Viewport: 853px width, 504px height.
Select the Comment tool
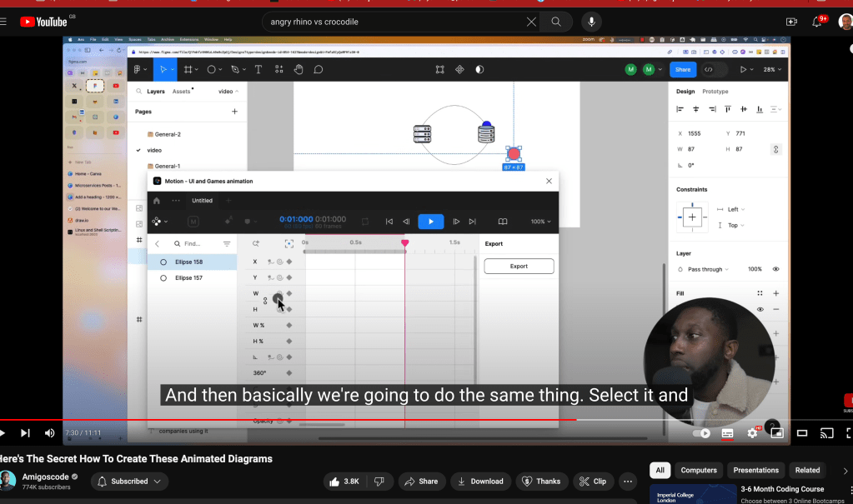pos(319,70)
